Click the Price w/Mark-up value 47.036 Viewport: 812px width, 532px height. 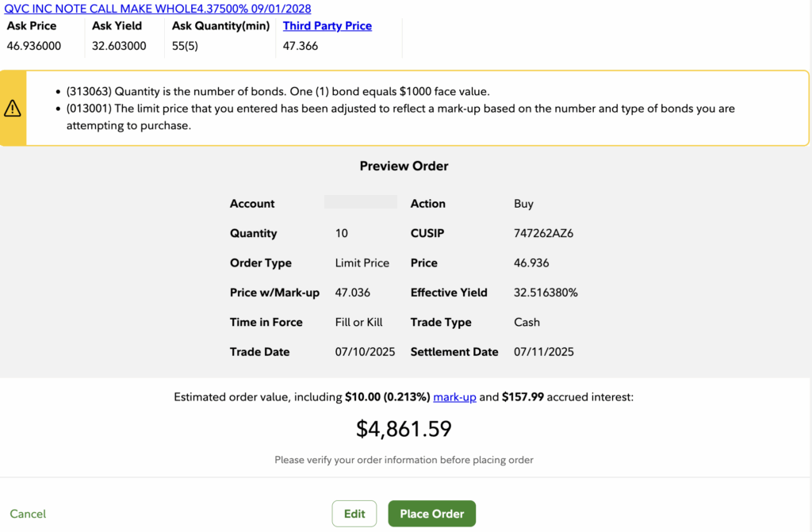(353, 292)
